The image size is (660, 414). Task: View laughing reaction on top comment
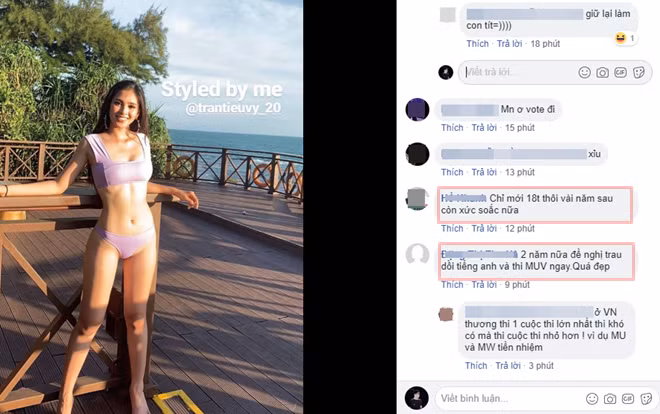[625, 38]
